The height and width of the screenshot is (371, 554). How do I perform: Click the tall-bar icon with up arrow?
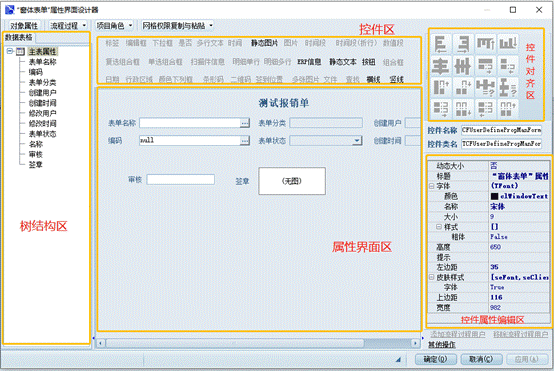(440, 88)
